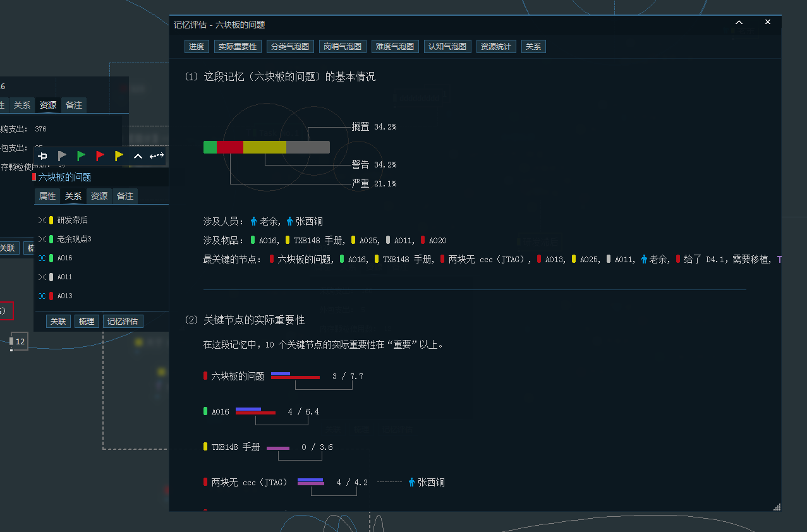Open the 备注 tab in 六块板的问题 panel

pyautogui.click(x=125, y=196)
